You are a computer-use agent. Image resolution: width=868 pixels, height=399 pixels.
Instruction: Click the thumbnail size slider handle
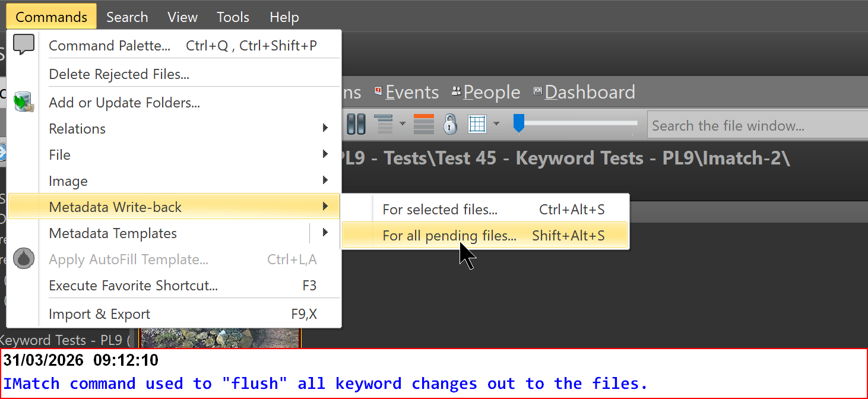point(518,123)
